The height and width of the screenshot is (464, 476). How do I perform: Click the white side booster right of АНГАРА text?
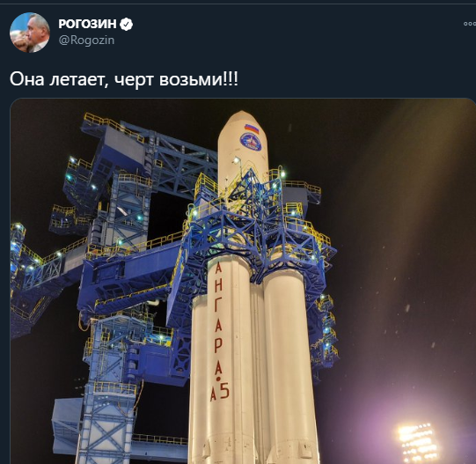(287, 365)
